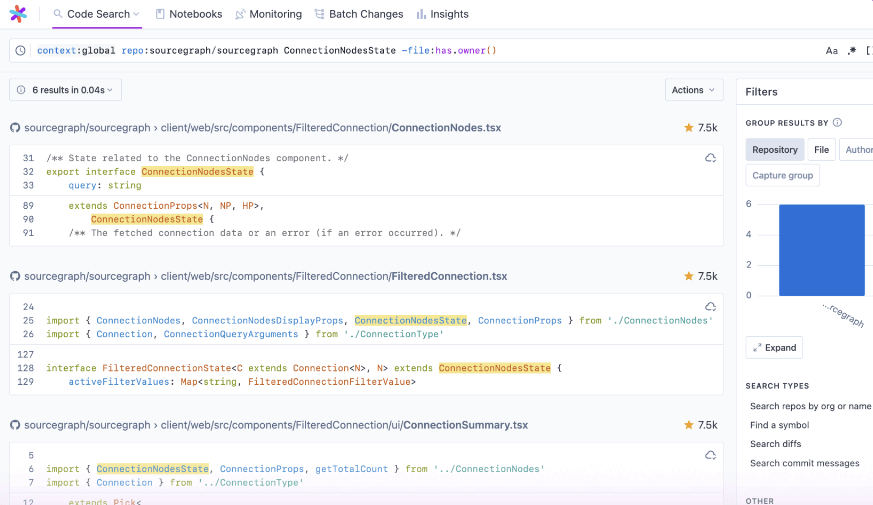Click the blue bar in the chart
873x505 pixels.
click(822, 250)
